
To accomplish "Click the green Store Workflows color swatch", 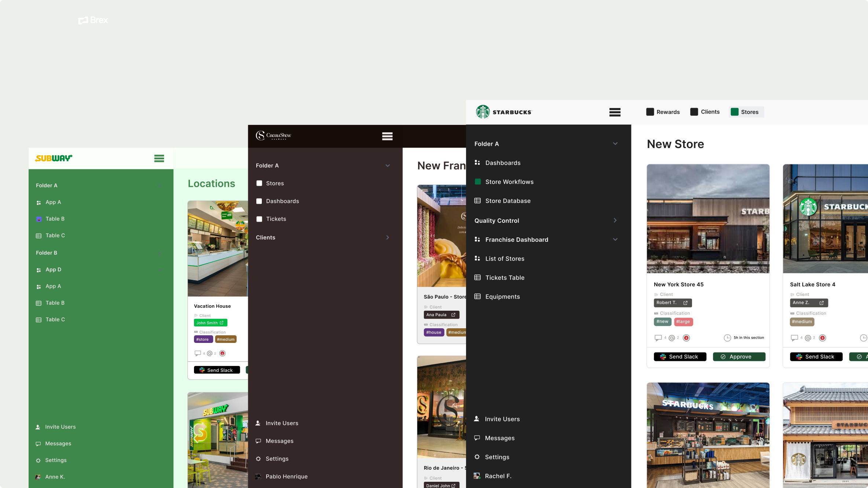I will (x=477, y=182).
